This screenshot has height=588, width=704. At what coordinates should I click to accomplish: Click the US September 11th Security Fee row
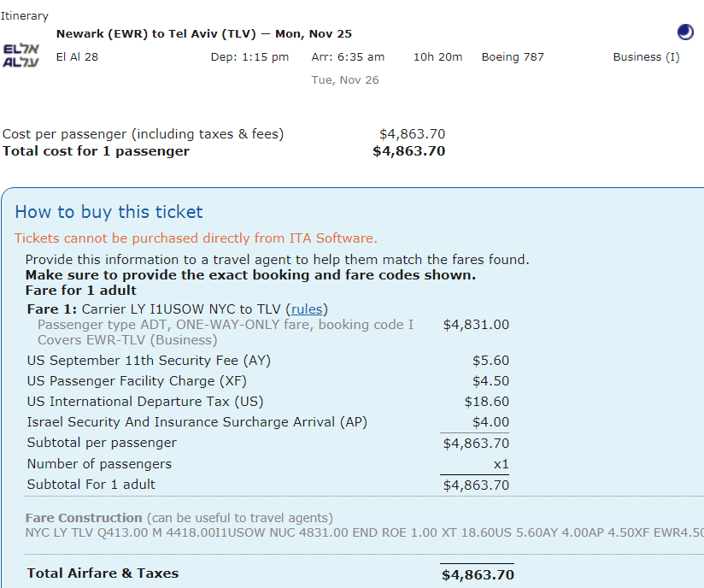pyautogui.click(x=267, y=361)
